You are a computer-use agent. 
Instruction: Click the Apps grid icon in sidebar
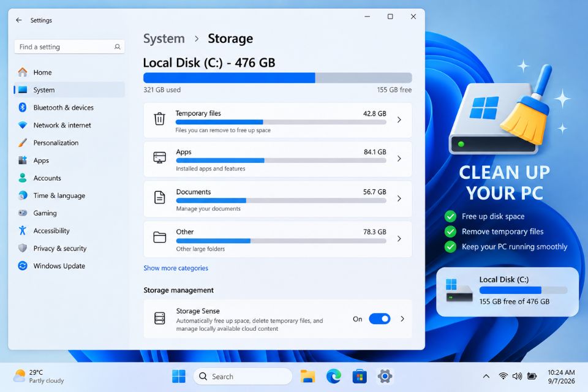coord(23,160)
